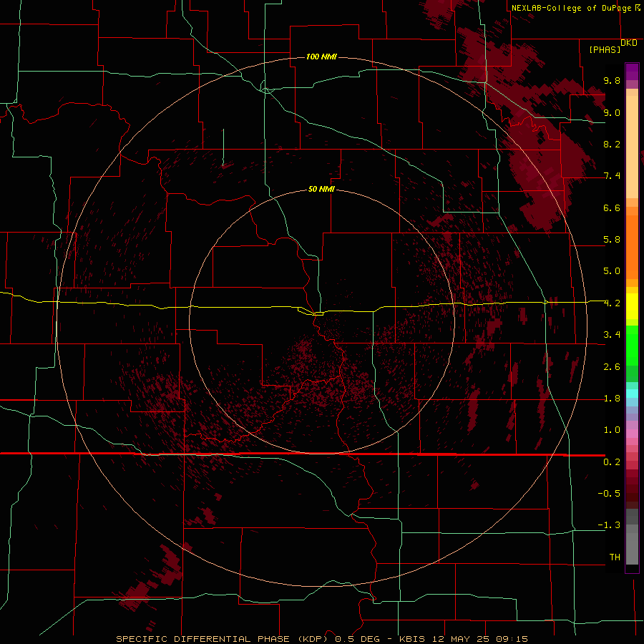
Task: Click the 0.2 legend value
Action: 612,462
